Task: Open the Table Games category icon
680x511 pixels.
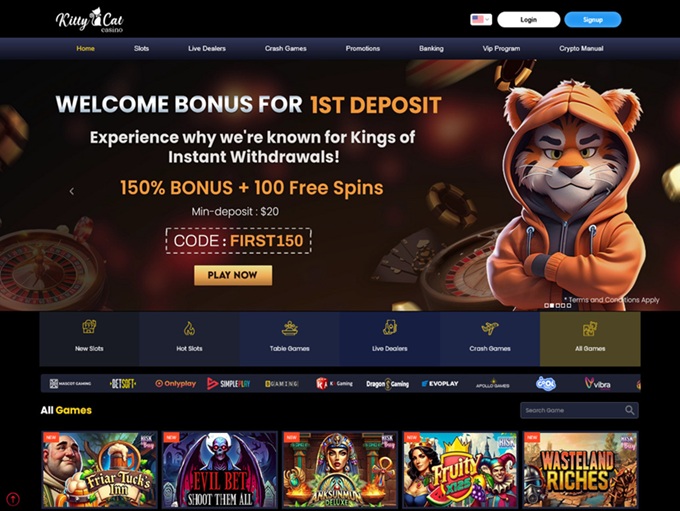Action: click(289, 328)
